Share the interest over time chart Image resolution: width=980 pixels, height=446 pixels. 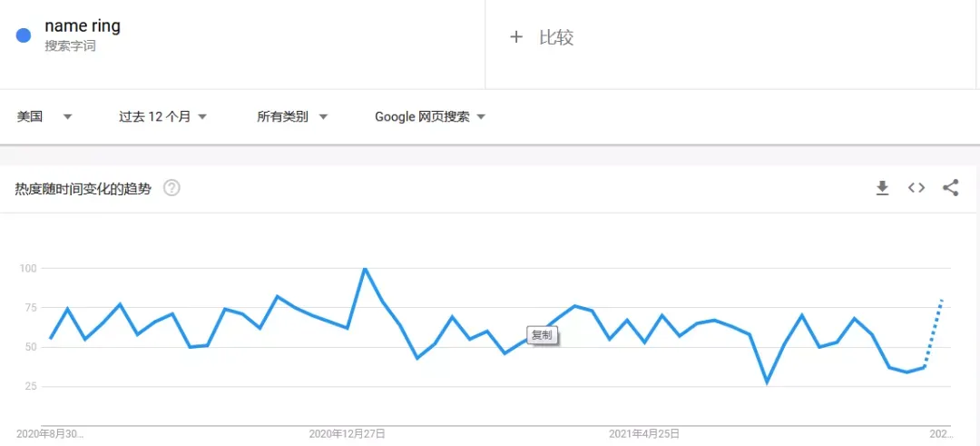[x=951, y=188]
